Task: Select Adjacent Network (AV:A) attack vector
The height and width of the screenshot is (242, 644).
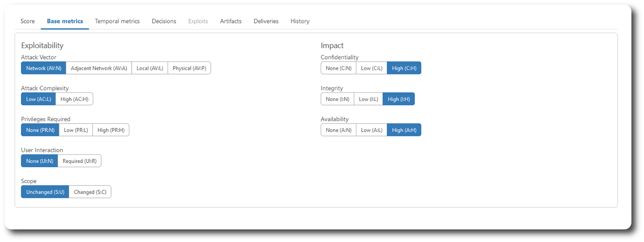Action: (x=99, y=68)
